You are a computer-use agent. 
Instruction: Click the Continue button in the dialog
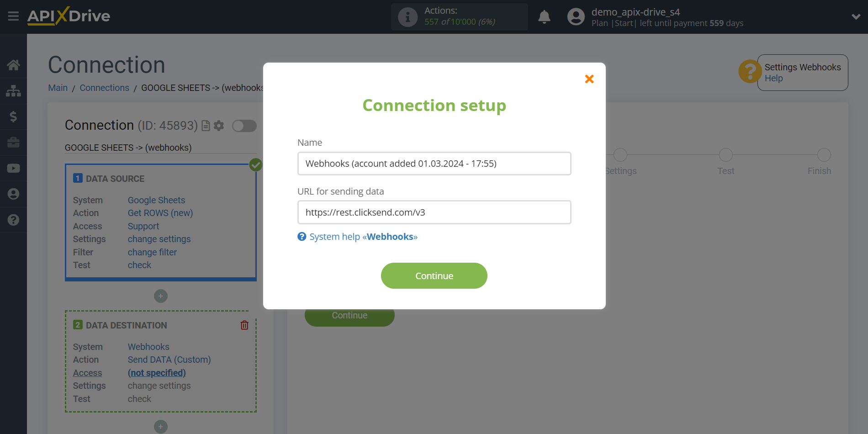(x=434, y=275)
